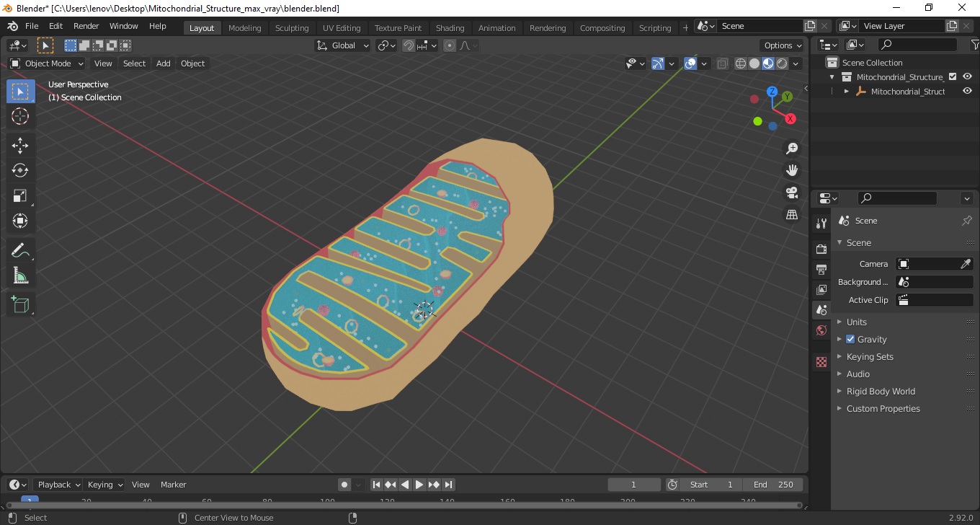The image size is (980, 525).
Task: Open the Global orientation dropdown
Action: click(x=343, y=45)
